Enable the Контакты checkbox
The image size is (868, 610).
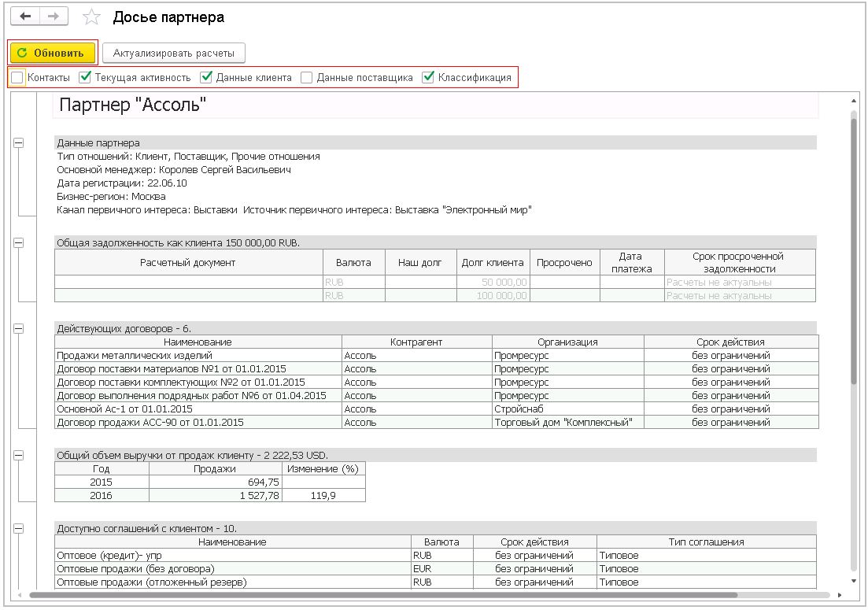(x=17, y=77)
